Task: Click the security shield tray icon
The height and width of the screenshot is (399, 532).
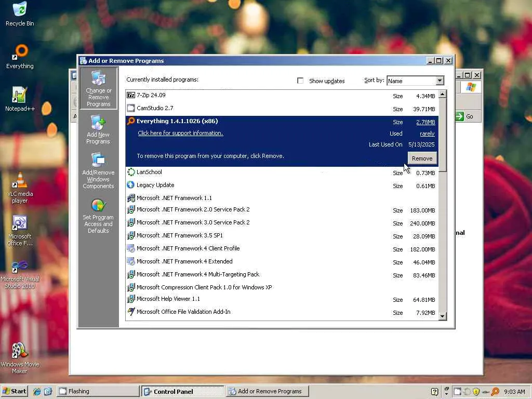Action: click(476, 392)
